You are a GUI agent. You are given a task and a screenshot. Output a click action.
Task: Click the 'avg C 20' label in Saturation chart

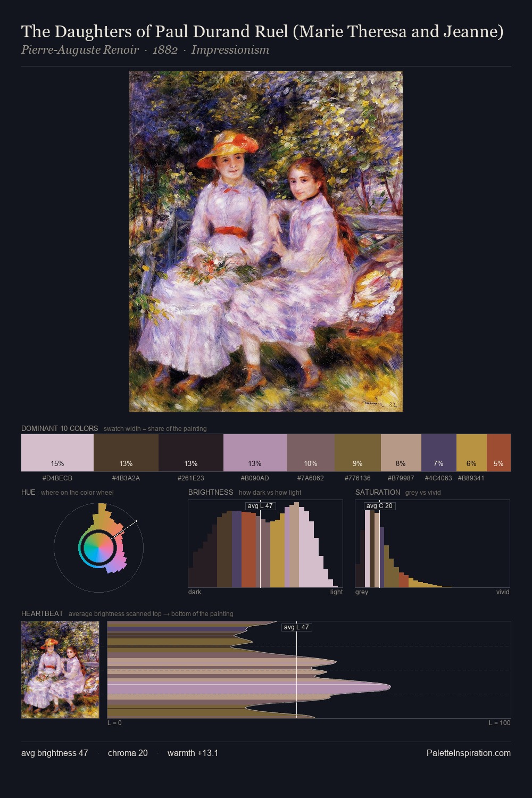tap(379, 506)
